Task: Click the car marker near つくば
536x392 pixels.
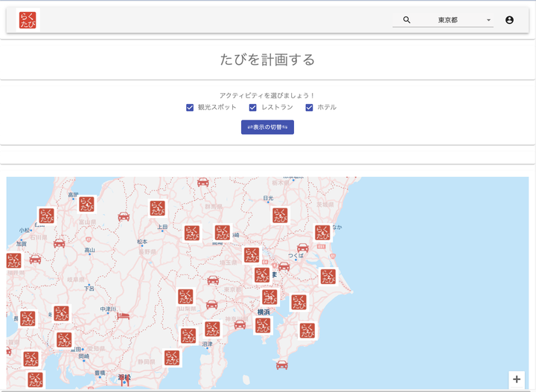Action: coord(302,248)
